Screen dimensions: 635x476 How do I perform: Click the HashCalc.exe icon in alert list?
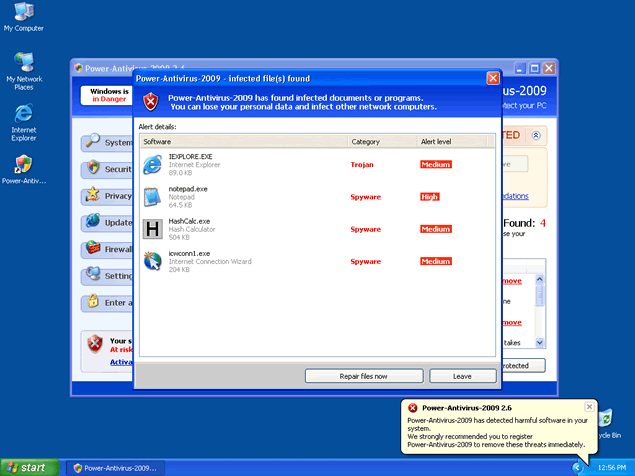click(x=152, y=229)
